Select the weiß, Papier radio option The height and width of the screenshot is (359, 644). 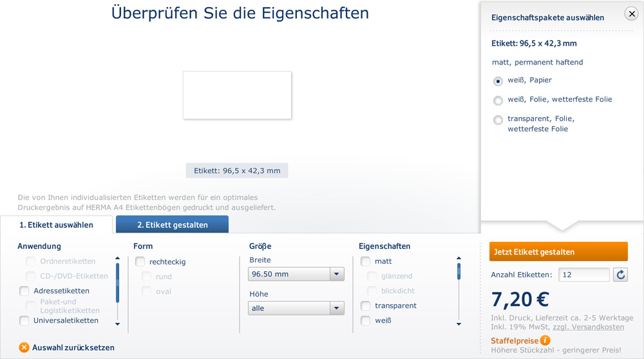498,81
